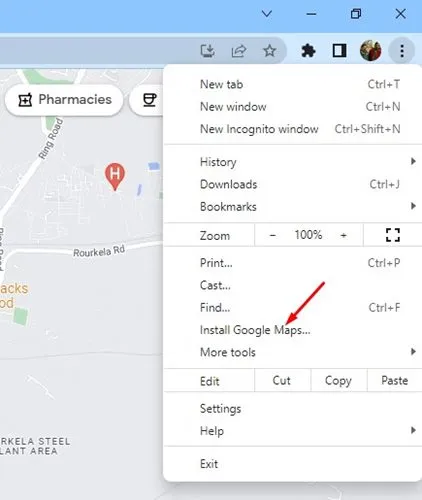
Task: Click the install app icon in address bar
Action: click(x=207, y=51)
